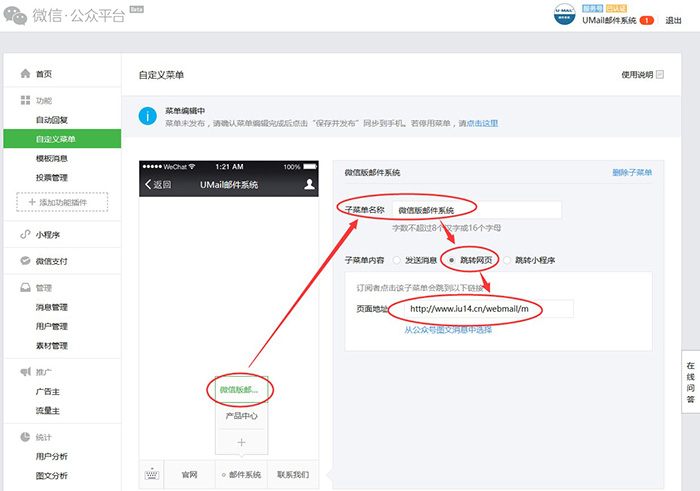Viewport: 700px width, 491px height.
Task: Click the plus icon to add submenu
Action: pos(242,442)
